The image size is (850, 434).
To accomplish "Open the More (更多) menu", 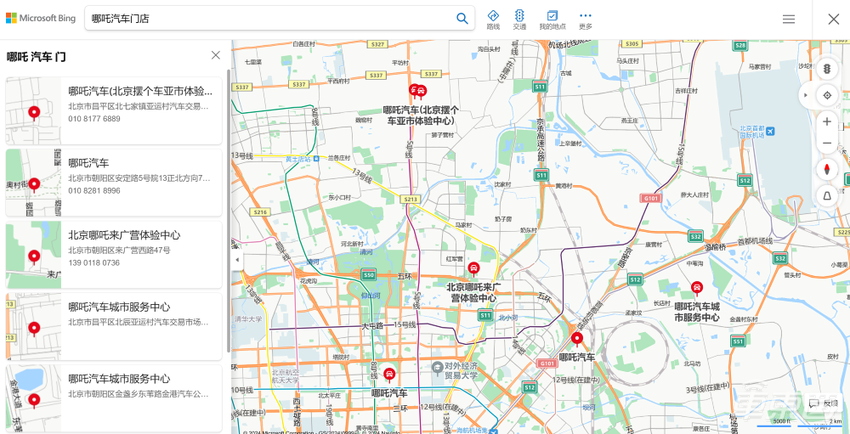I will pyautogui.click(x=585, y=19).
